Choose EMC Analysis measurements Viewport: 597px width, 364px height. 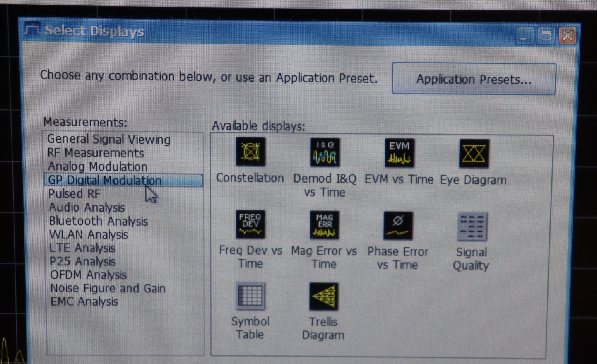point(84,301)
